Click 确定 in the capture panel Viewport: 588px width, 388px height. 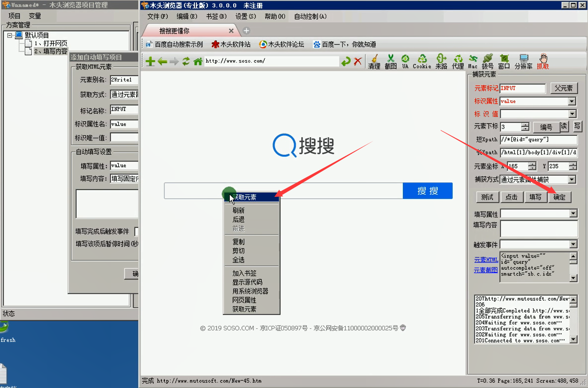559,197
